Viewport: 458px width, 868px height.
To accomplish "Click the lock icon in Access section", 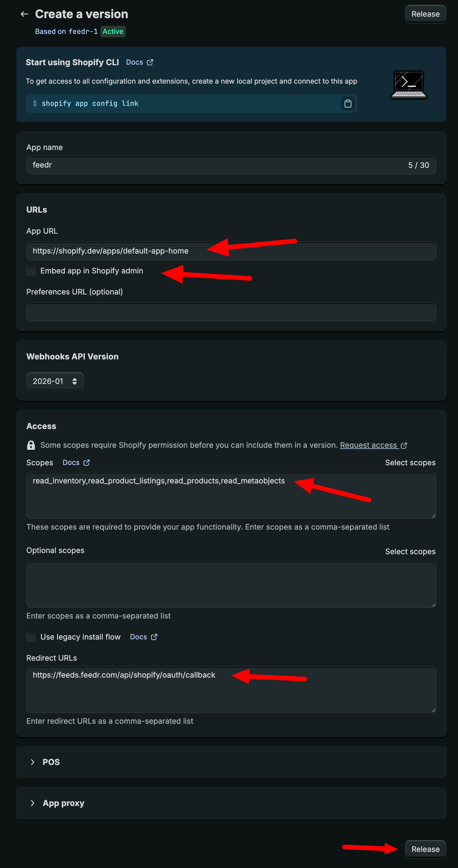I will point(31,445).
